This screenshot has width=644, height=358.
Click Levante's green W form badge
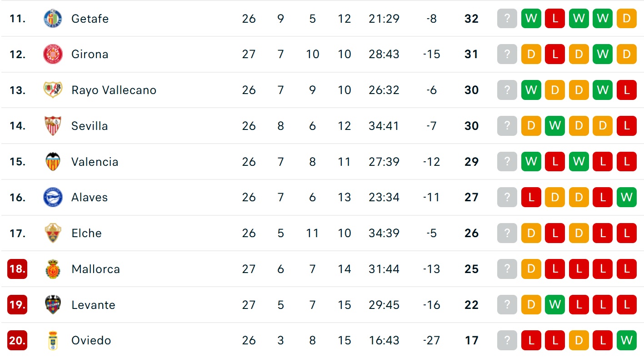tap(555, 305)
